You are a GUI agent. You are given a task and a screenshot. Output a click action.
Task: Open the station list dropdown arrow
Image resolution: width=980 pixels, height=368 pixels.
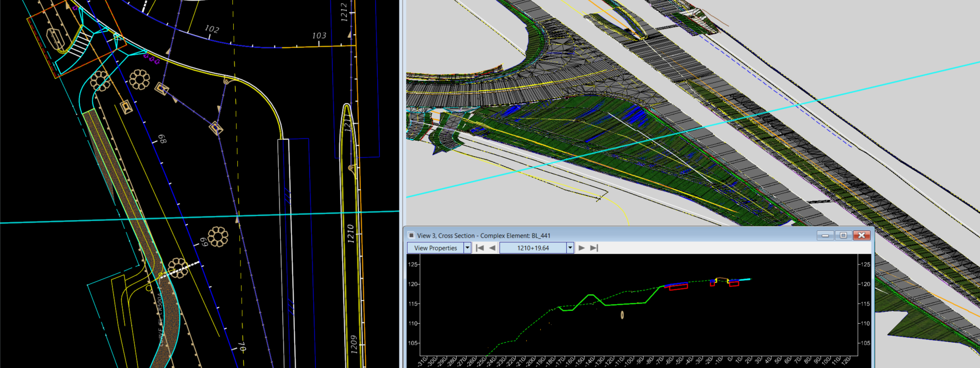pos(570,248)
